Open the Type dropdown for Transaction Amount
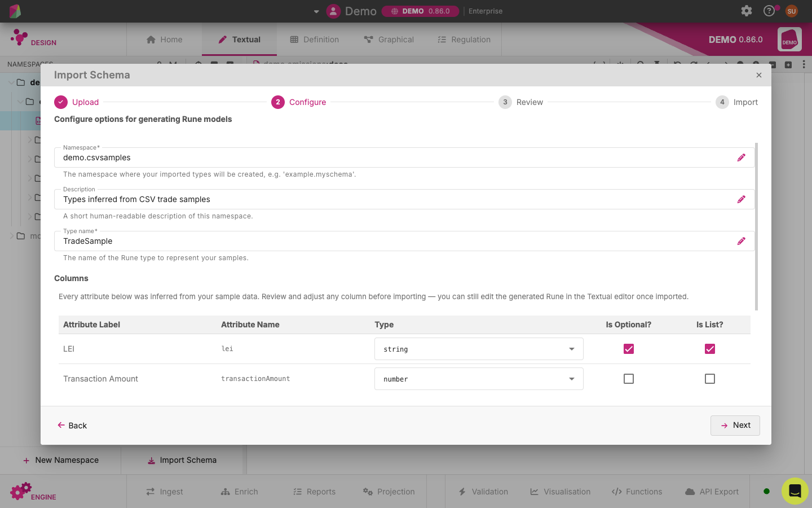The width and height of the screenshot is (812, 508). coord(479,379)
